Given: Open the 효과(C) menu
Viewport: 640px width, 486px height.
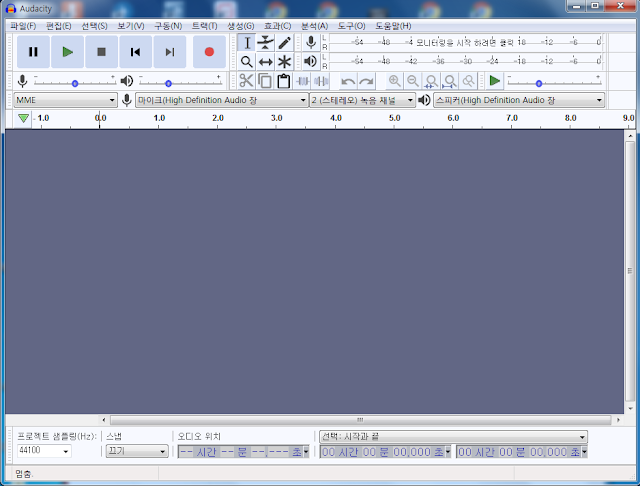Looking at the screenshot, I should (x=278, y=26).
